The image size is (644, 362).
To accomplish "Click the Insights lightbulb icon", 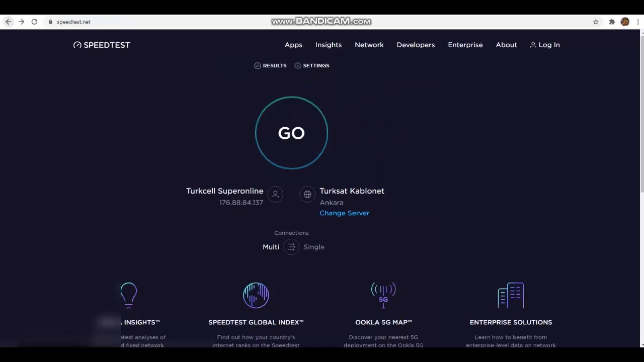I will [129, 295].
